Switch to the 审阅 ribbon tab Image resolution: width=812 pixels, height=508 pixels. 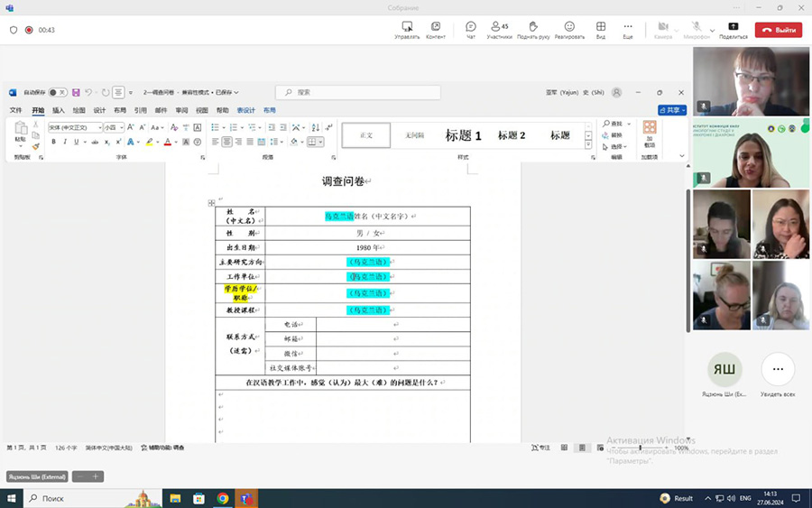pyautogui.click(x=181, y=110)
